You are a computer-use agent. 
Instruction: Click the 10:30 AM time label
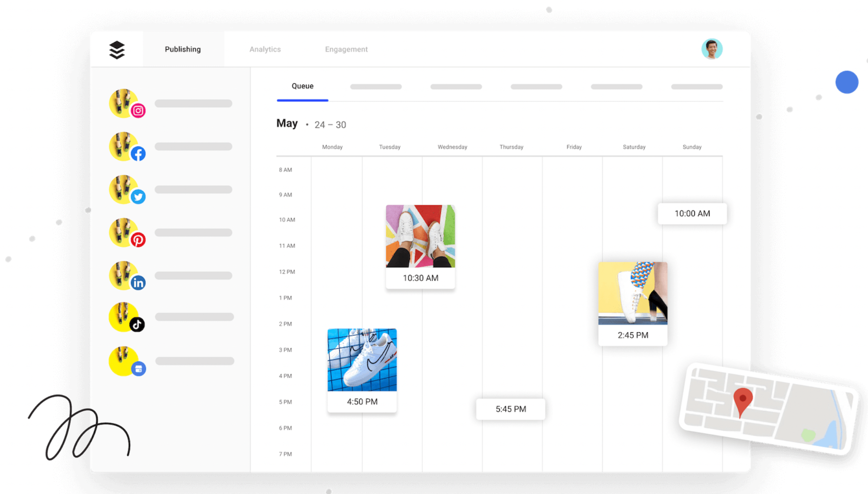coord(421,278)
